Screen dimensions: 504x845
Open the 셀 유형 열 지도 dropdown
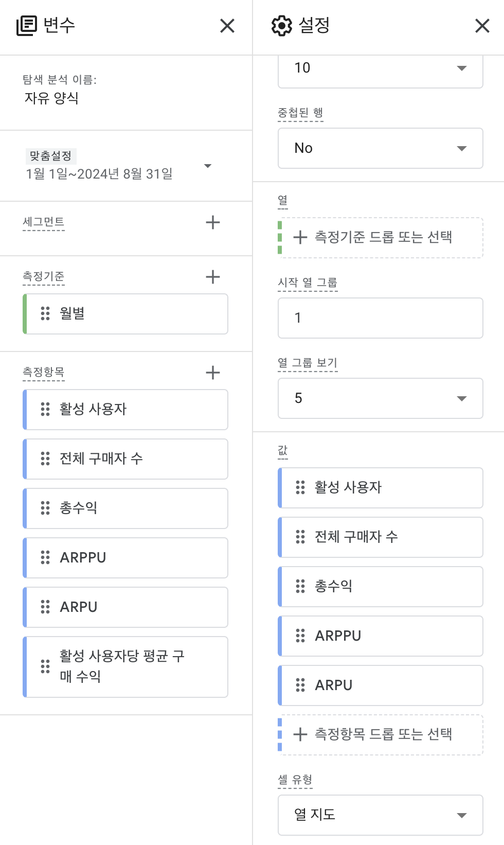381,815
